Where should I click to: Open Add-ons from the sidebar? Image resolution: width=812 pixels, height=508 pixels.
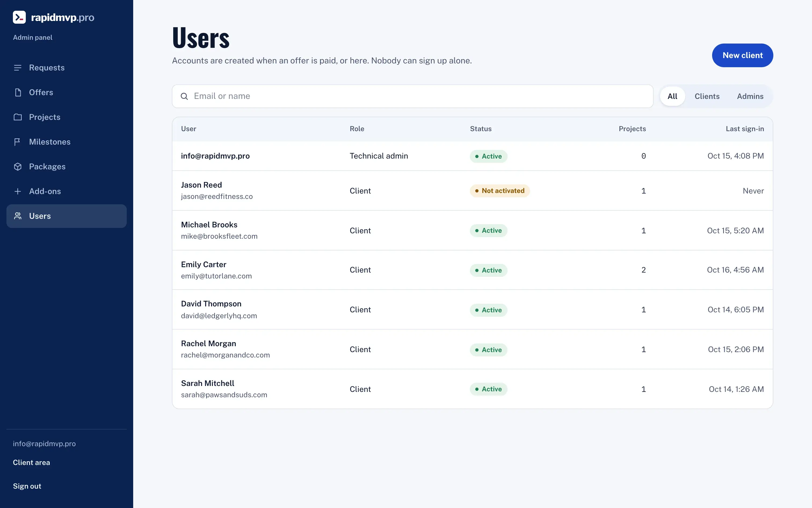click(66, 191)
